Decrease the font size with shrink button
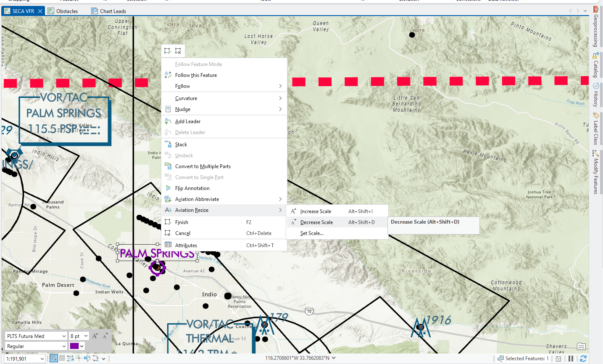The image size is (603, 364). (x=105, y=336)
